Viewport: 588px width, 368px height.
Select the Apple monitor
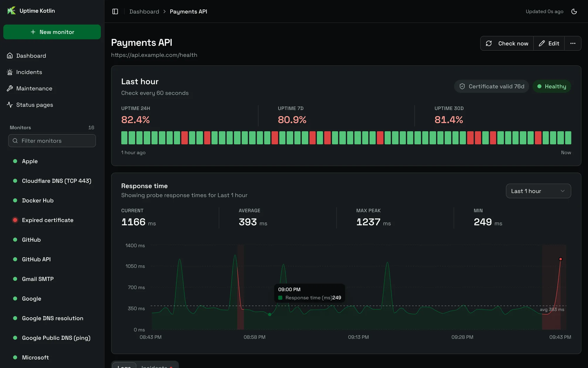coord(52,161)
